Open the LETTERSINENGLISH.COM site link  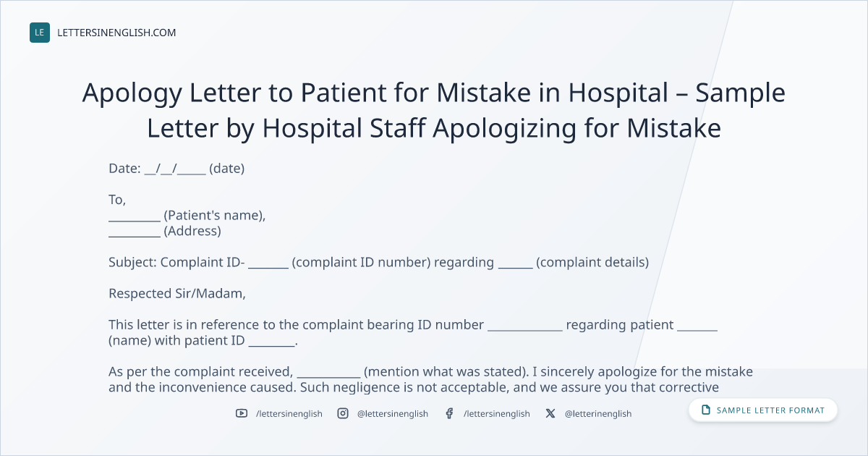[x=116, y=33]
